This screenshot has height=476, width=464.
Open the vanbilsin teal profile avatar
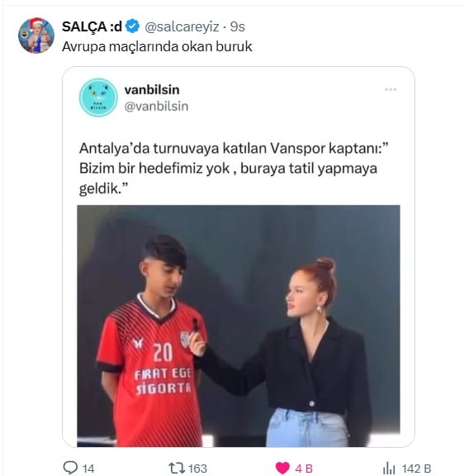click(98, 98)
